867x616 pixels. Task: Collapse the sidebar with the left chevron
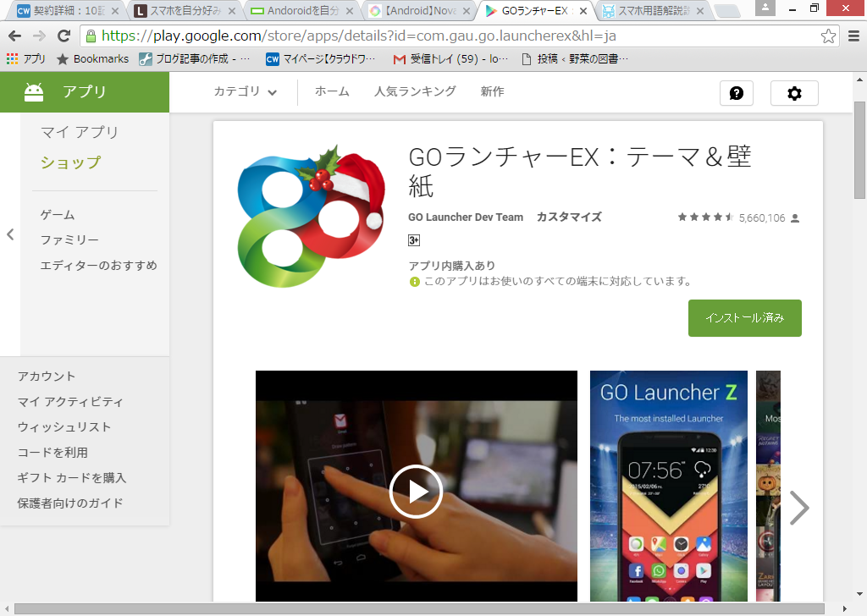(10, 234)
